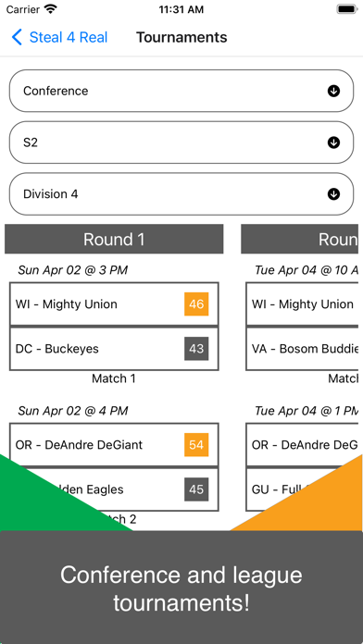Tap the battery icon in status bar
The image size is (363, 644).
(x=347, y=9)
